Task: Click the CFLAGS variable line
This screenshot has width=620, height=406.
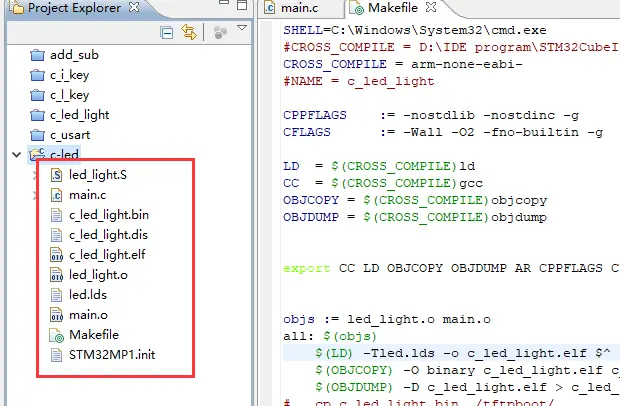Action: (443, 132)
